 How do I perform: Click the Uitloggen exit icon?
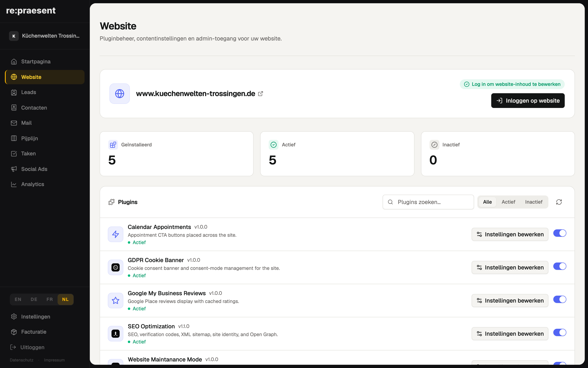click(x=13, y=347)
